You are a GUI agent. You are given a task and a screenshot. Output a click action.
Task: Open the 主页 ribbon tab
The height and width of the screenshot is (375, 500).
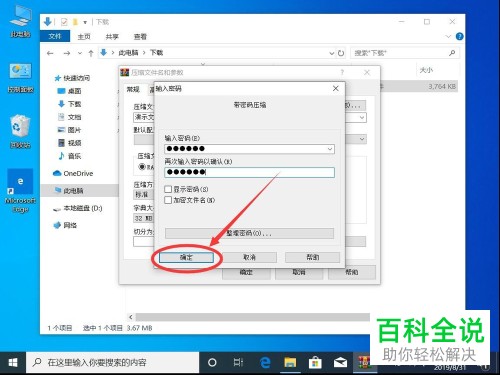84,37
